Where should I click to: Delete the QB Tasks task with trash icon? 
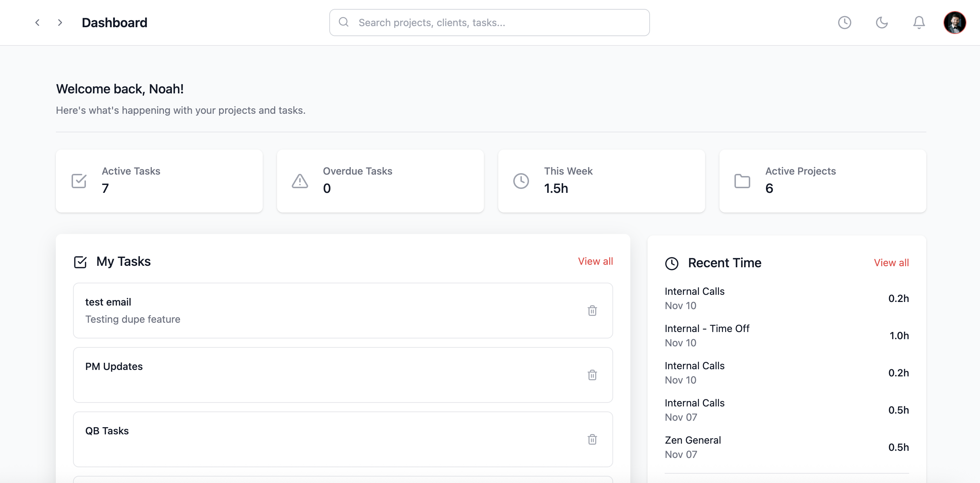(x=592, y=439)
